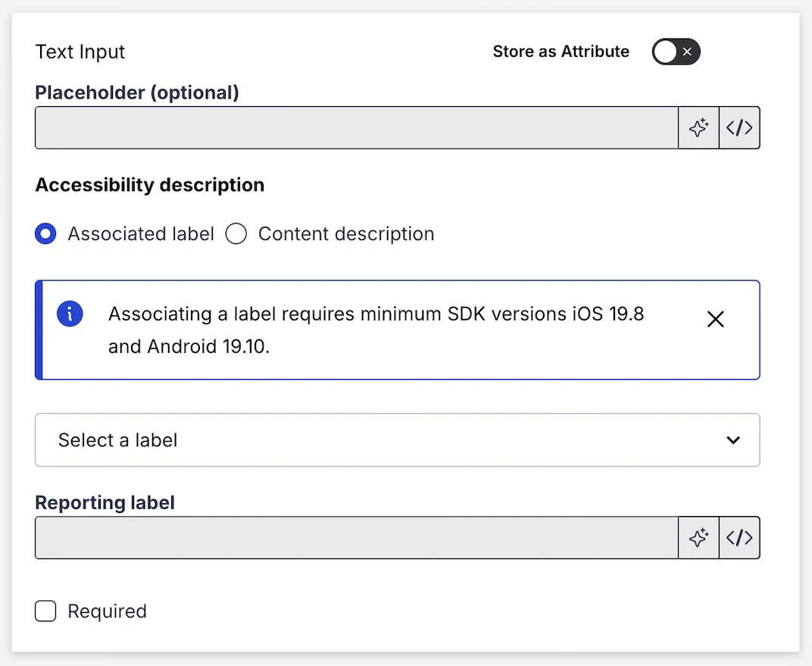812x666 pixels.
Task: Dismiss the SDK versions info banner
Action: click(x=715, y=320)
